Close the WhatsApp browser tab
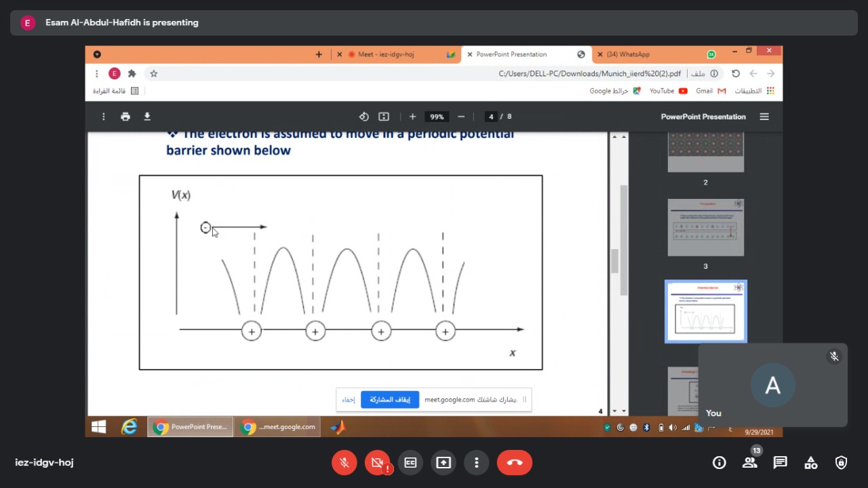The height and width of the screenshot is (488, 868). (599, 54)
